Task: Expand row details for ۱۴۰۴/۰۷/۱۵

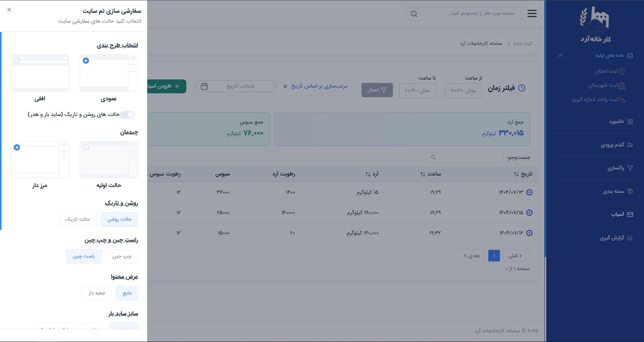Action: click(x=529, y=213)
